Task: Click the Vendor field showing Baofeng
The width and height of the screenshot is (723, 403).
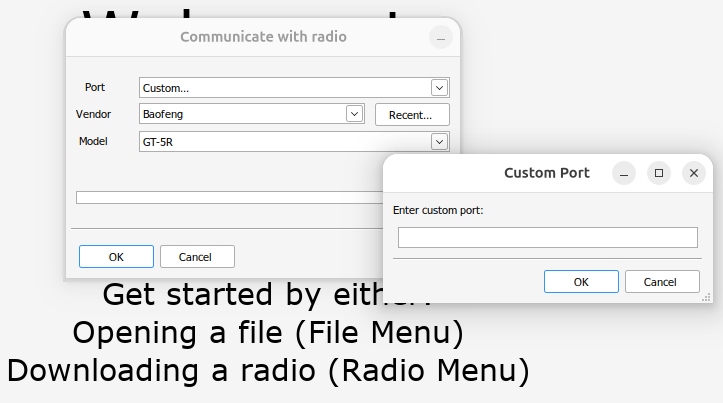Action: tap(243, 114)
